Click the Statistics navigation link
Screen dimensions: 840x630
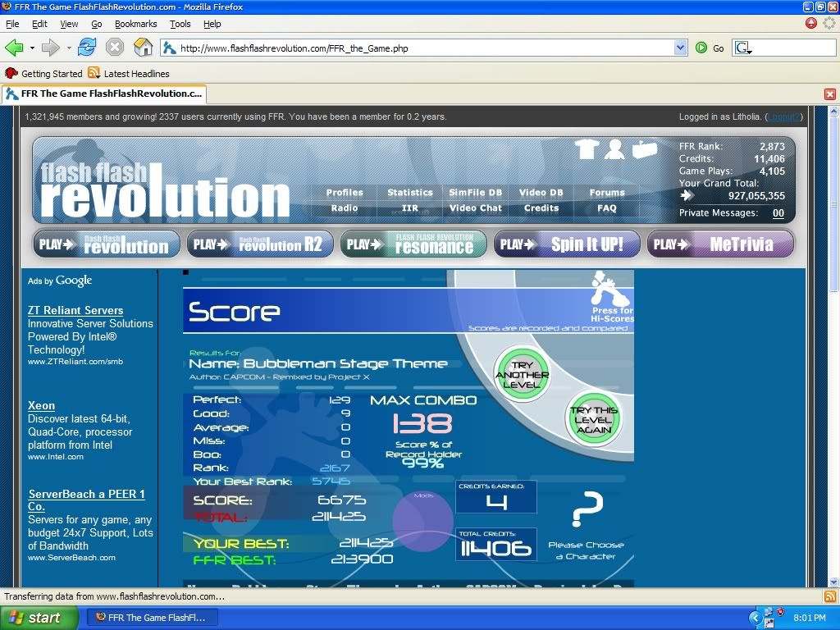pos(409,193)
